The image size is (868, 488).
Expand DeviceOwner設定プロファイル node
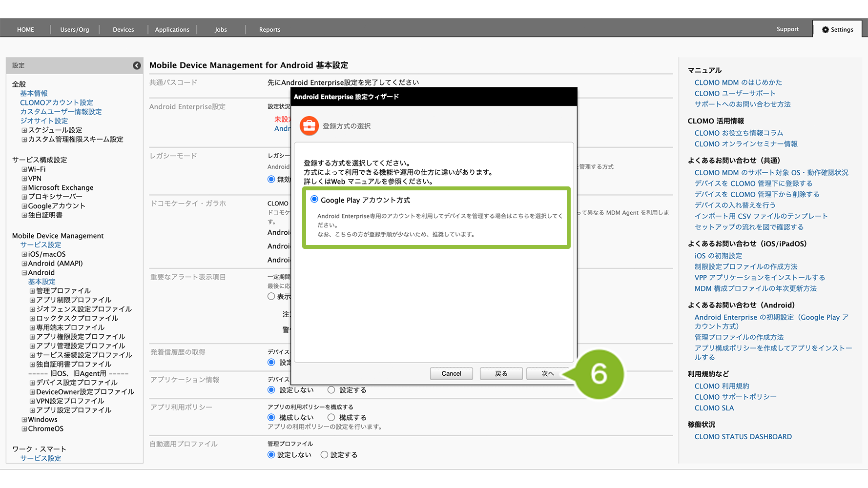pyautogui.click(x=32, y=392)
